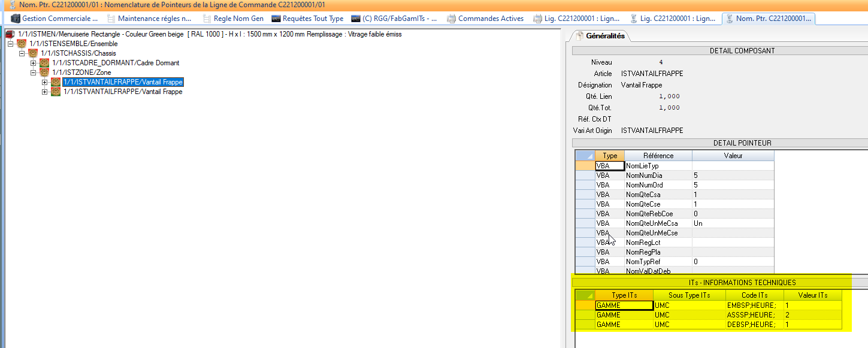Collapse the ISTCHASSIS/Chassis tree node
868x348 pixels.
pos(22,53)
